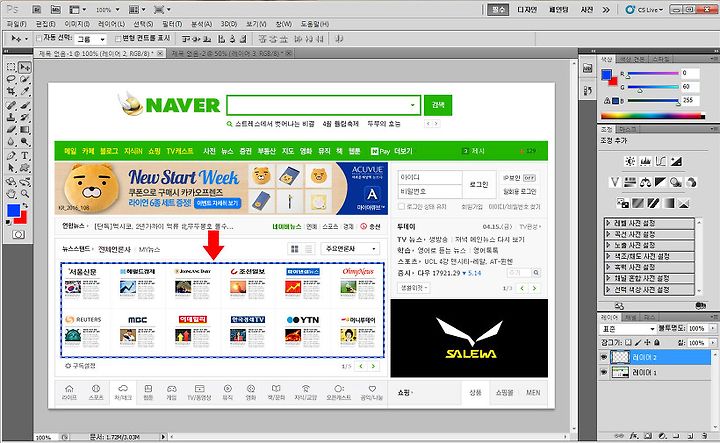Viewport: 720px width, 443px height.
Task: Open the 표준 blend mode dropdown
Action: [628, 329]
